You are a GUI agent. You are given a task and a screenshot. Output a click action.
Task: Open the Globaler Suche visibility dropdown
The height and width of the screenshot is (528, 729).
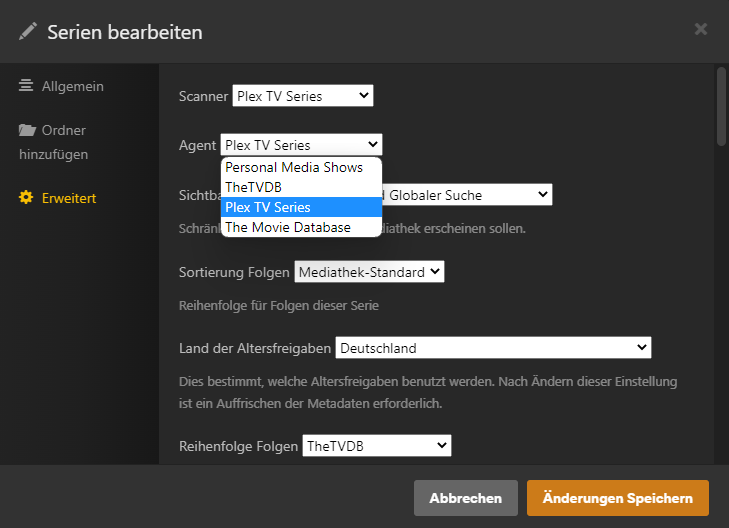pos(467,195)
